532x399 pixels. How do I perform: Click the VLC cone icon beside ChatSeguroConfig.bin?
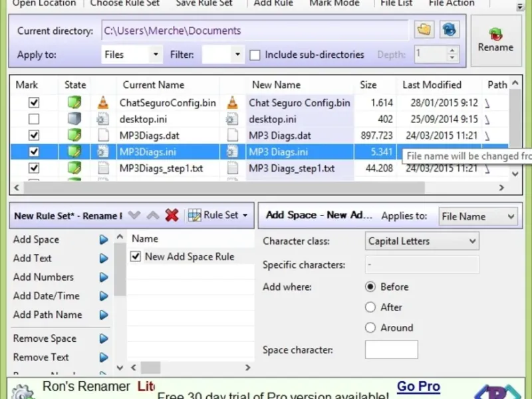point(103,102)
